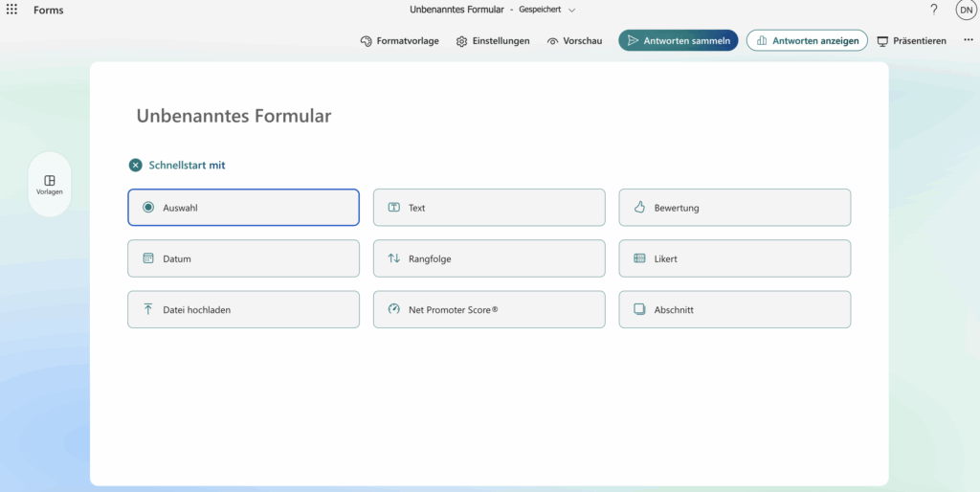
Task: Add a Text question
Action: point(489,208)
